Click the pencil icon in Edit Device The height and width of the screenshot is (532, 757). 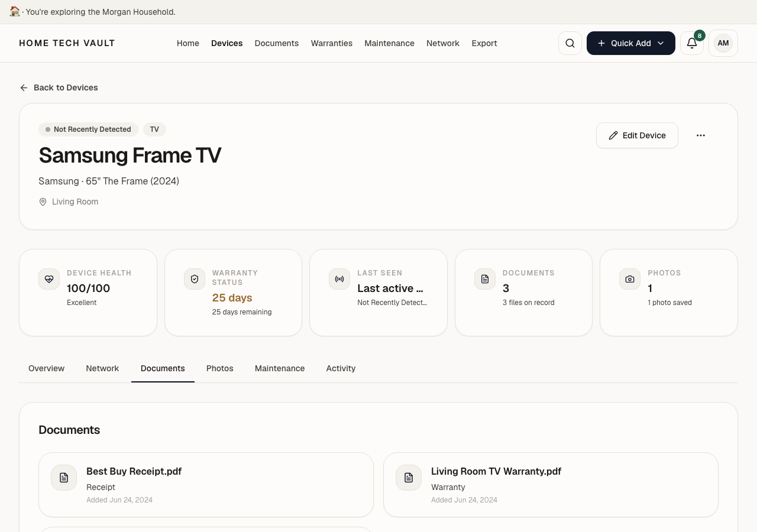613,135
